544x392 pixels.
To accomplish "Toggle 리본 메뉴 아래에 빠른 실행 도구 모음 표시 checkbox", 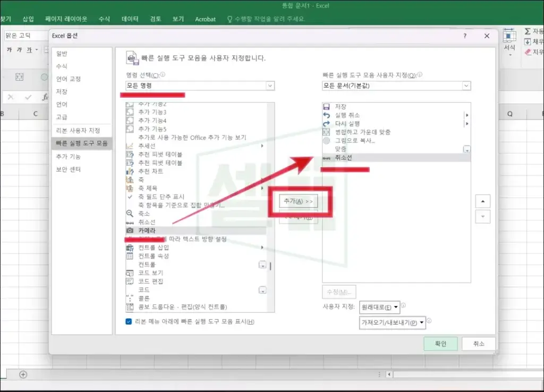I will [129, 321].
